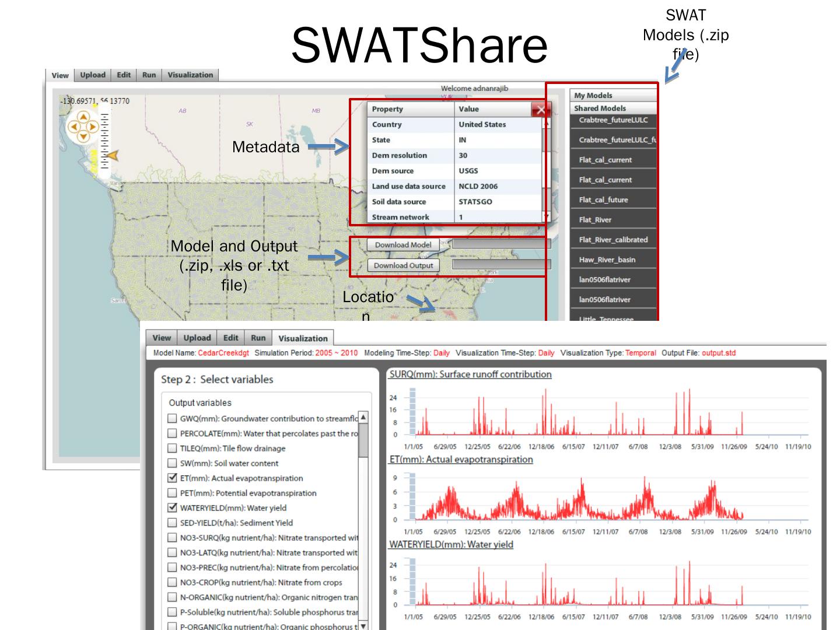Select the Flat_cal_future shared model
This screenshot has height=630, width=840.
(x=613, y=199)
